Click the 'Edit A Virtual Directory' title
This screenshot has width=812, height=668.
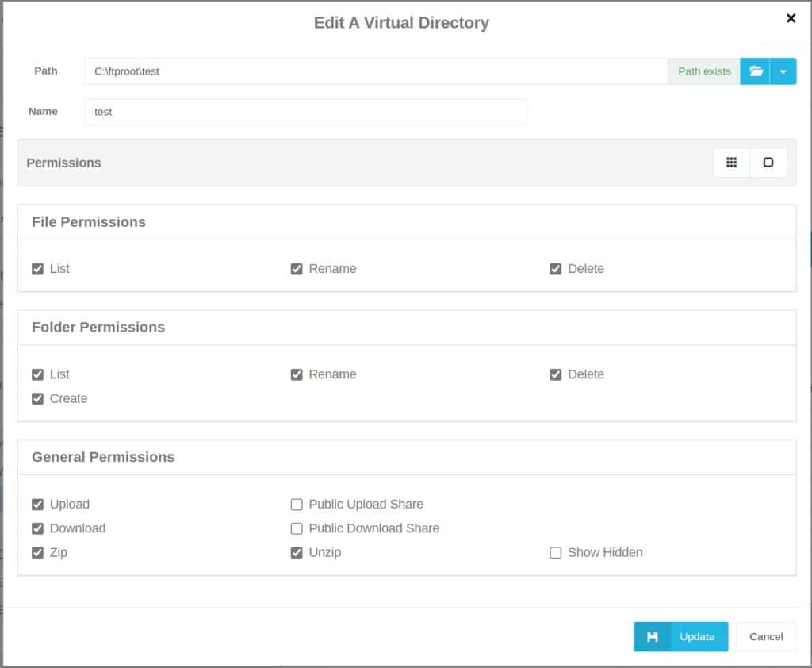(x=401, y=23)
